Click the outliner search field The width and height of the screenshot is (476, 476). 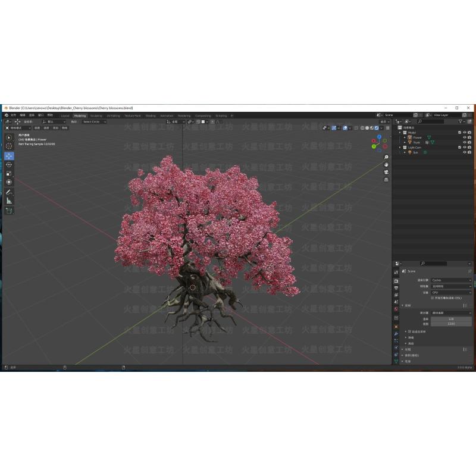[x=431, y=121]
